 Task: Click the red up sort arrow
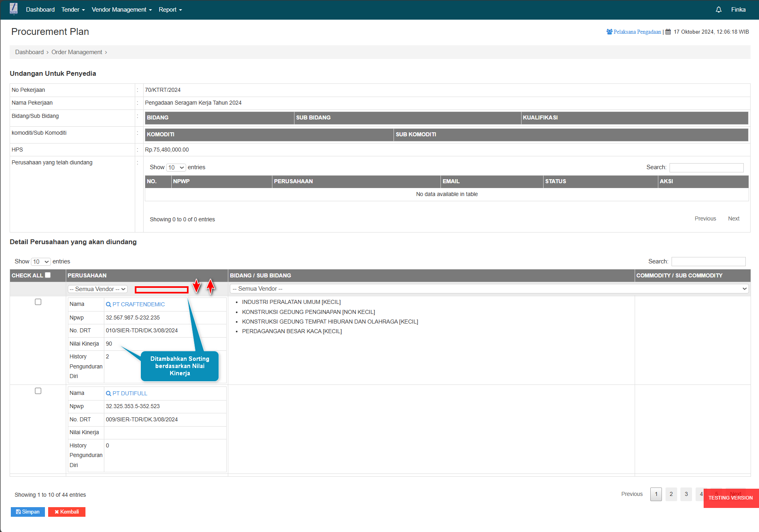(211, 286)
